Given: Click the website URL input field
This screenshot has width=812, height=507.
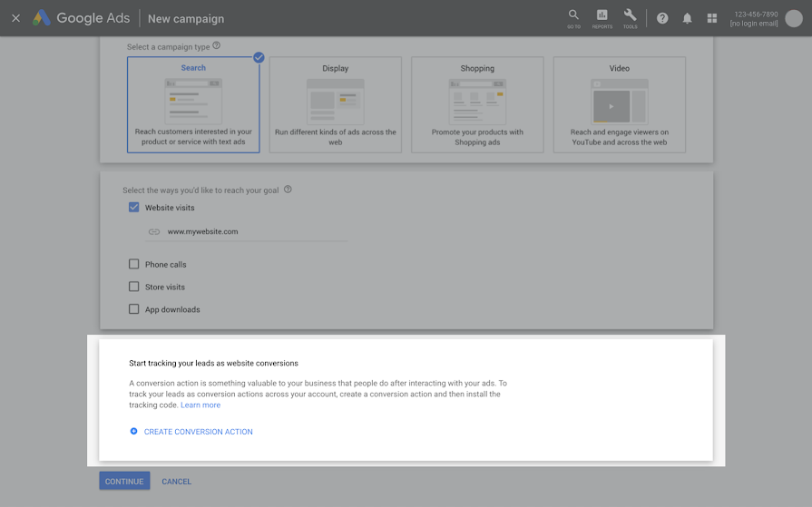Looking at the screenshot, I should click(254, 231).
